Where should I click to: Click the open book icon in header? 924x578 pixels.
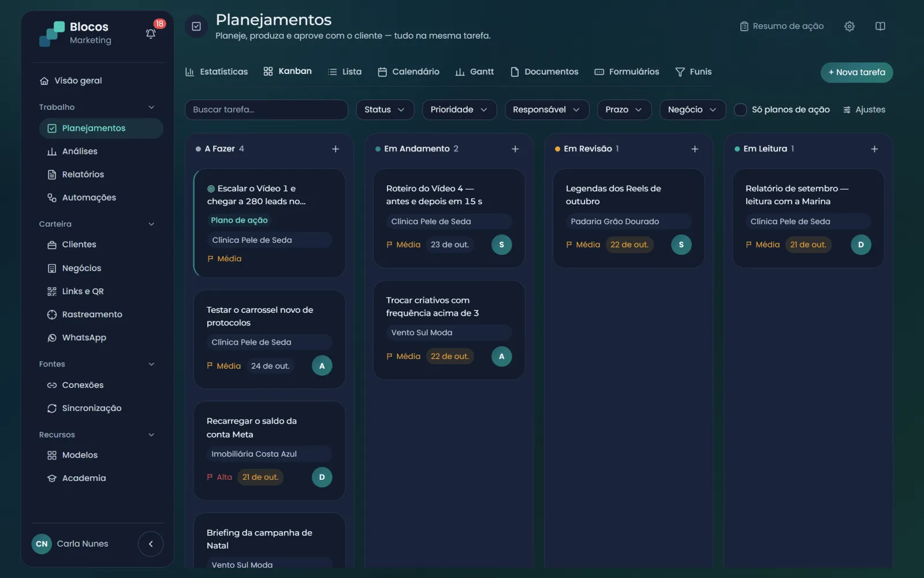pos(880,26)
